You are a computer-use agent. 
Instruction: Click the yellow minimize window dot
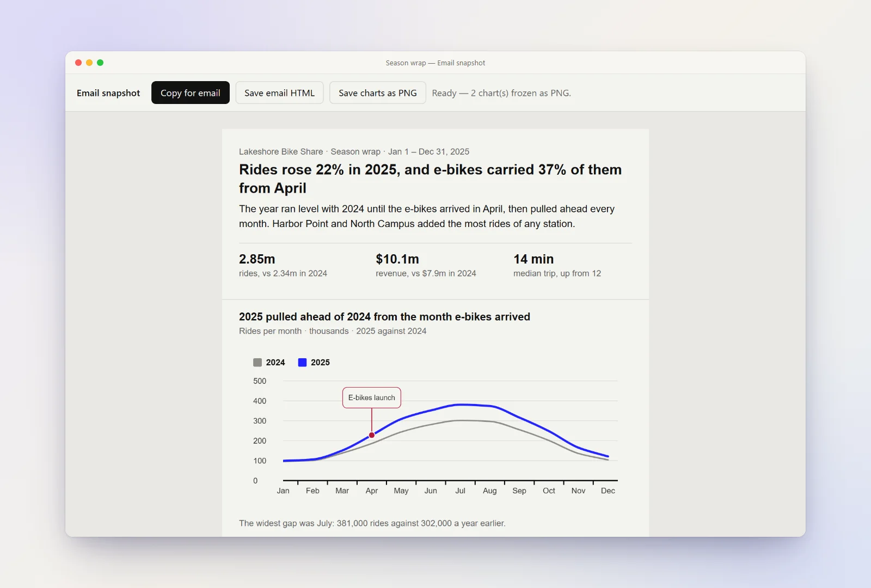click(x=89, y=63)
